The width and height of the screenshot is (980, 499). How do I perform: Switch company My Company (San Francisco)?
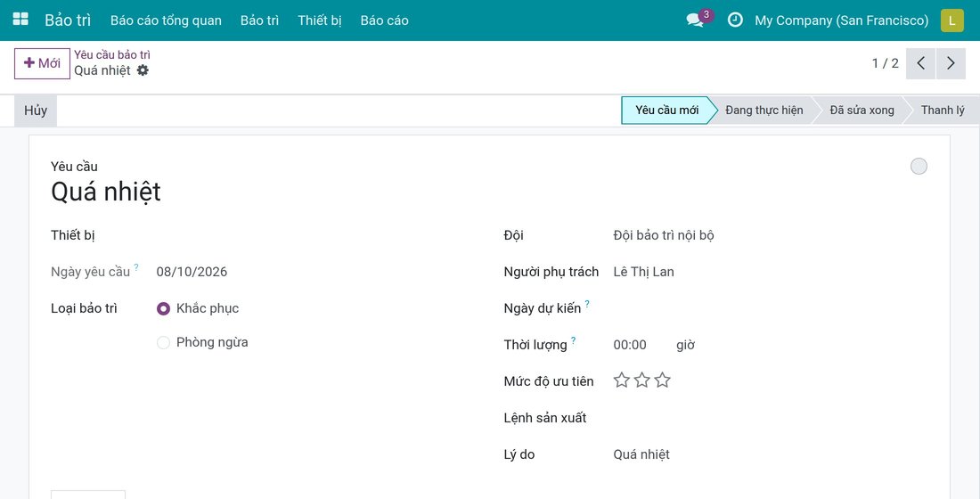point(841,20)
